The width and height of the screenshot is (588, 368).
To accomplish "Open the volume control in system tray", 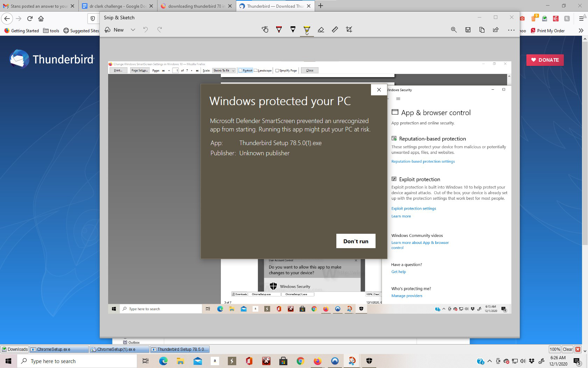I will click(523, 361).
